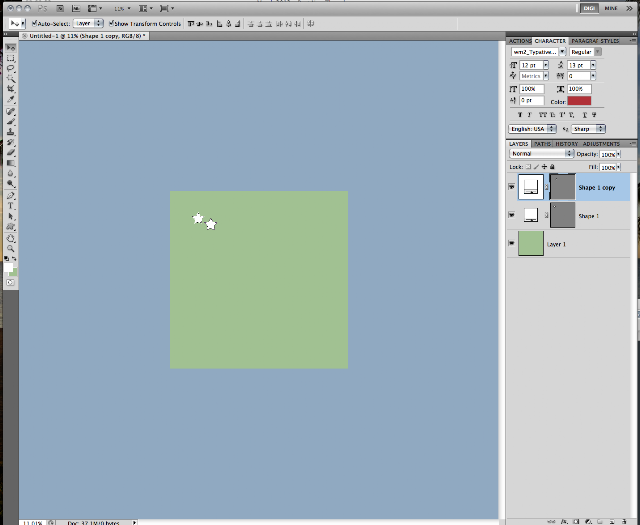Hide the Shape 1 copy layer
This screenshot has height=525, width=640.
(511, 187)
